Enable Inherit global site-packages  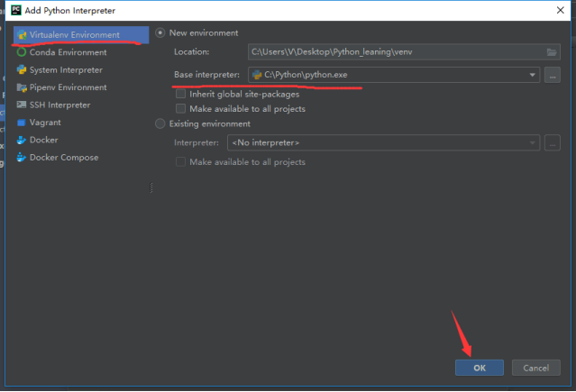[180, 94]
